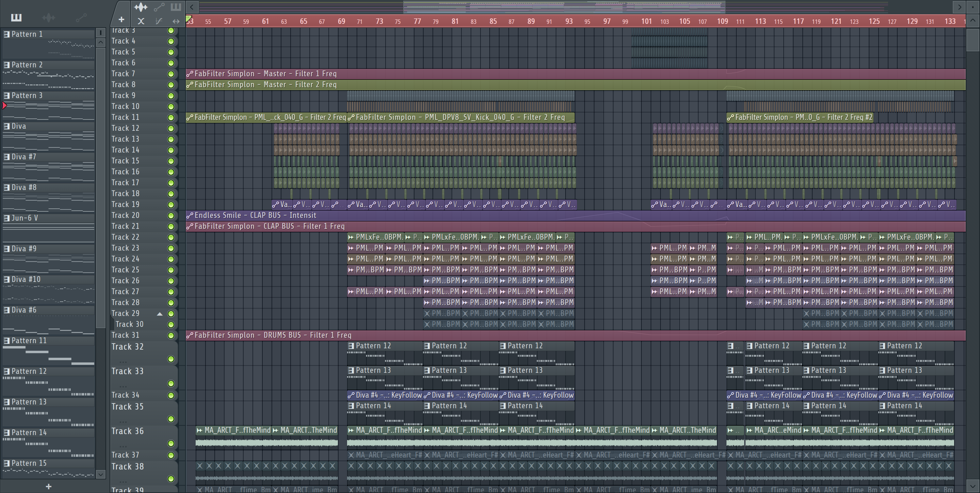The image size is (980, 493).
Task: Click the small square button in the top-right corner
Action: [x=973, y=6]
